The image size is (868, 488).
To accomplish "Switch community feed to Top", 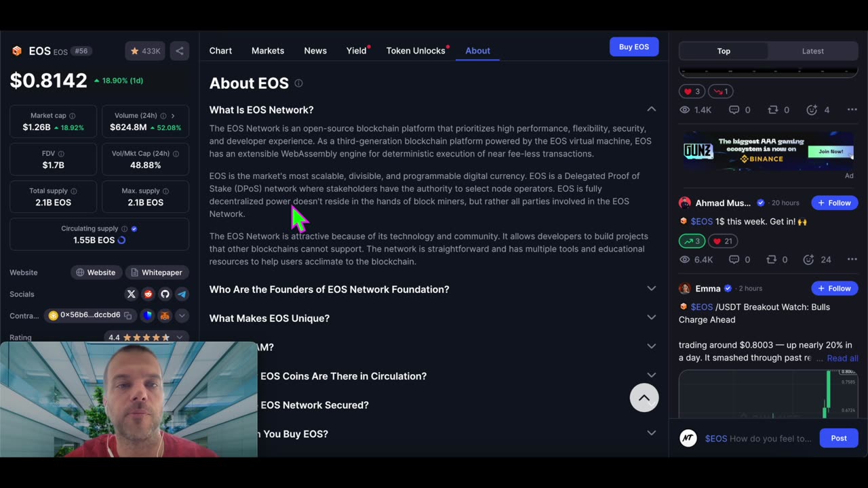I will 724,51.
